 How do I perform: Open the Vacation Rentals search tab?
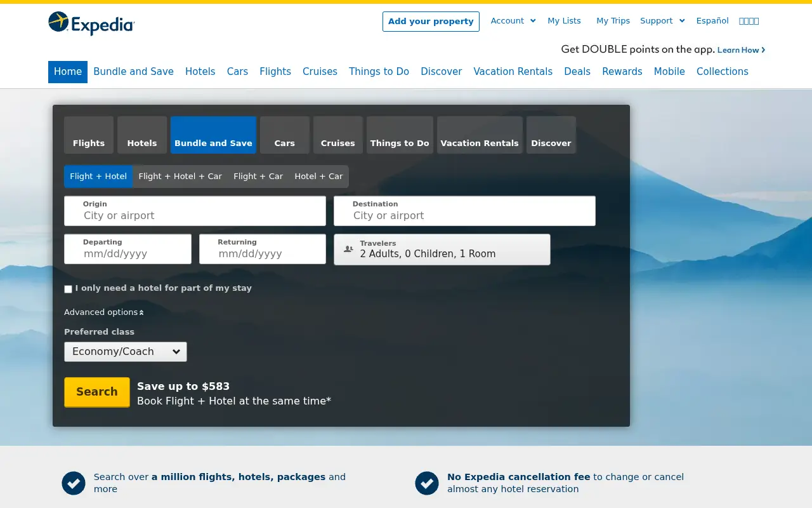click(480, 135)
